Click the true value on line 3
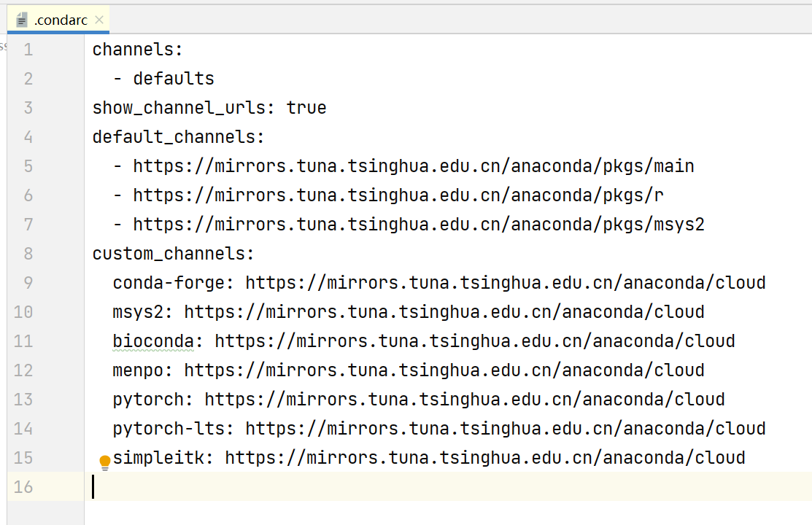The width and height of the screenshot is (812, 525). (306, 108)
